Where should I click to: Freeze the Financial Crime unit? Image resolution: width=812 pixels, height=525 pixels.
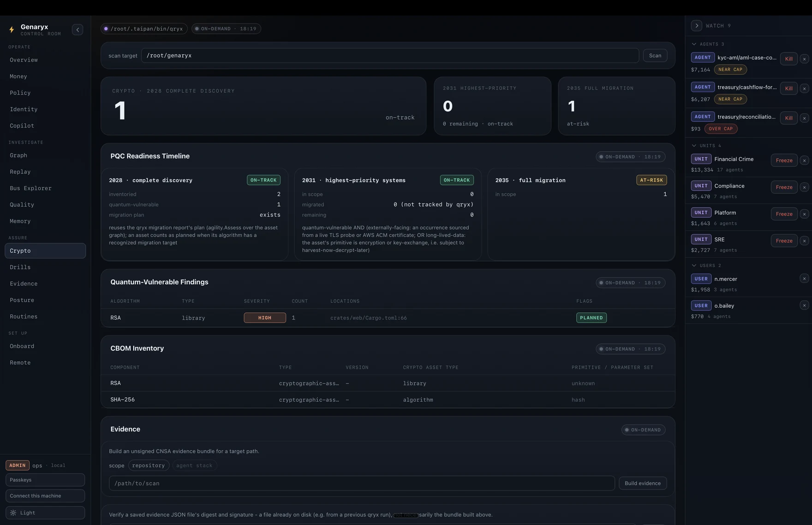point(784,161)
